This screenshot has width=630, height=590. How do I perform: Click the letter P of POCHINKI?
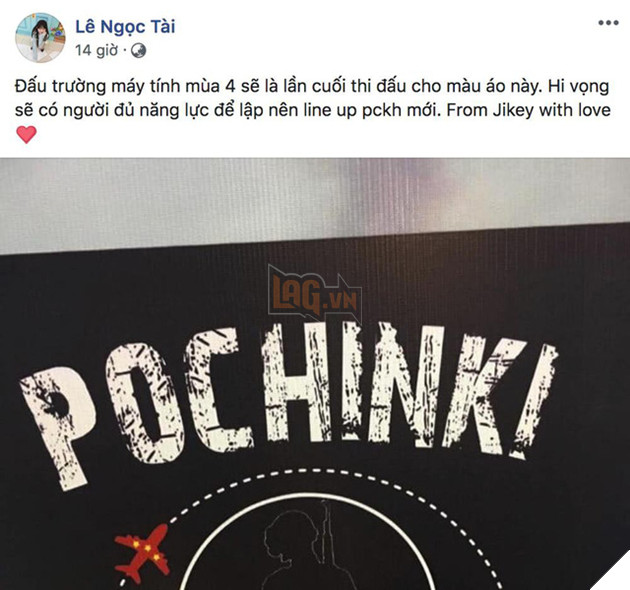57,427
